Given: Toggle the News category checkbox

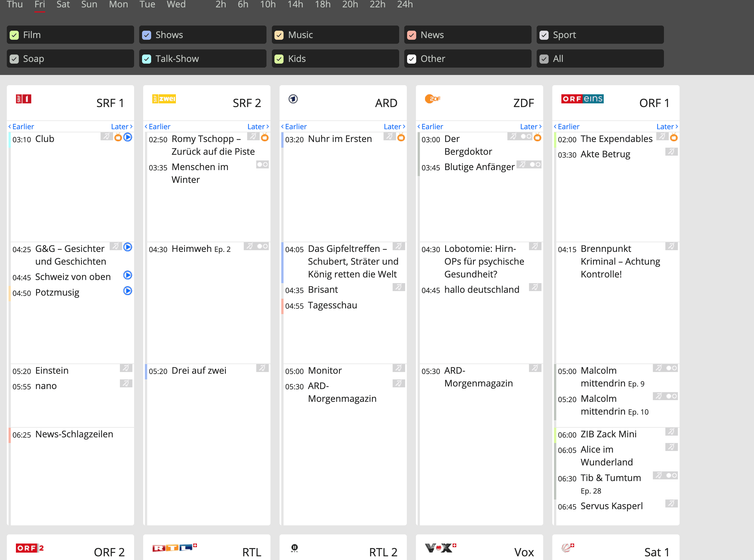Looking at the screenshot, I should click(412, 35).
